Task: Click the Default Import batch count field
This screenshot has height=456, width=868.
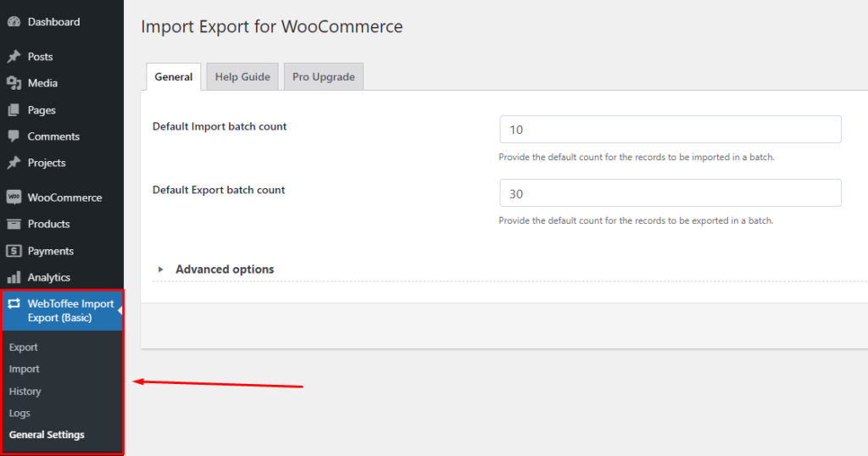Action: pos(670,130)
